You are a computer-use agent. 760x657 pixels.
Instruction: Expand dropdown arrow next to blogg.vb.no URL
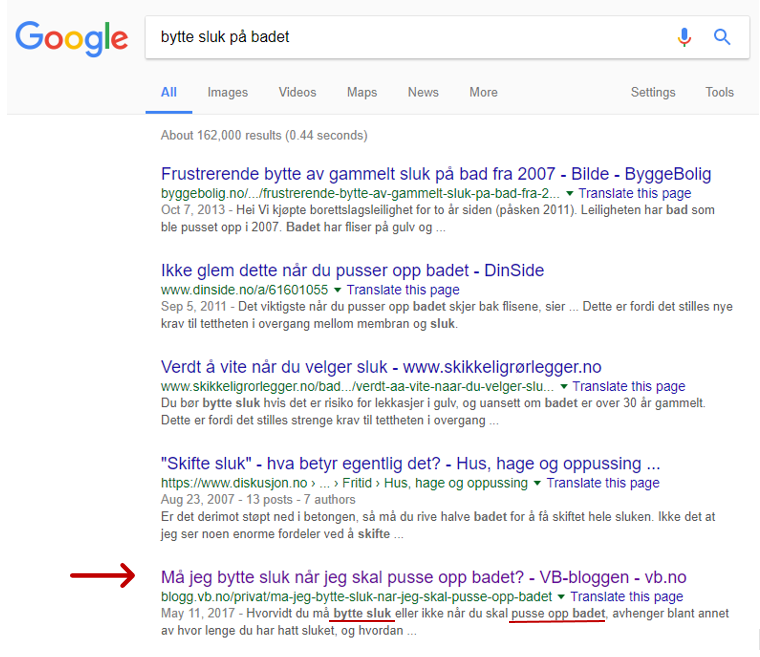(561, 596)
